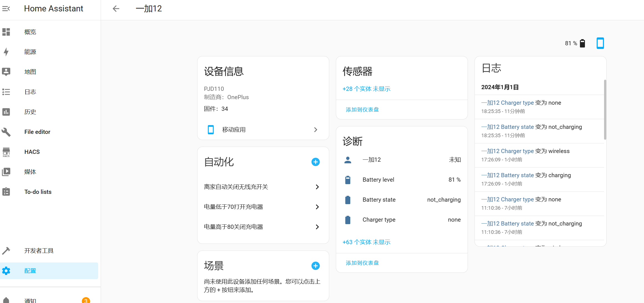The image size is (644, 303).
Task: Open the 开发者工具 hammer icon
Action: 6,251
